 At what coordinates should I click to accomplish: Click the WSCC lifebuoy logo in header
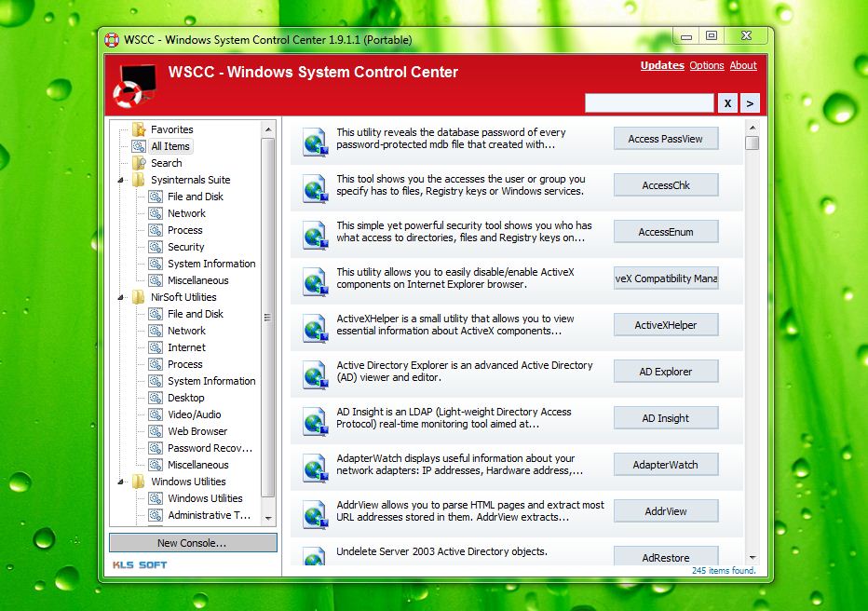pos(135,87)
